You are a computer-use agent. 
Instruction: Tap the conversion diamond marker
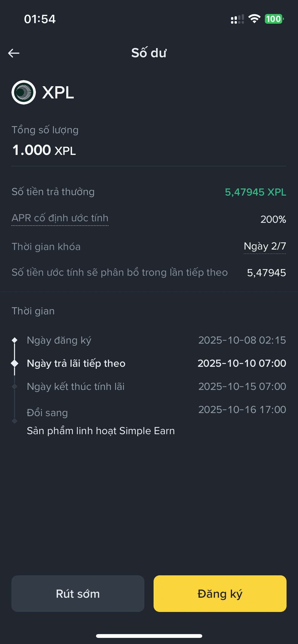[15, 421]
